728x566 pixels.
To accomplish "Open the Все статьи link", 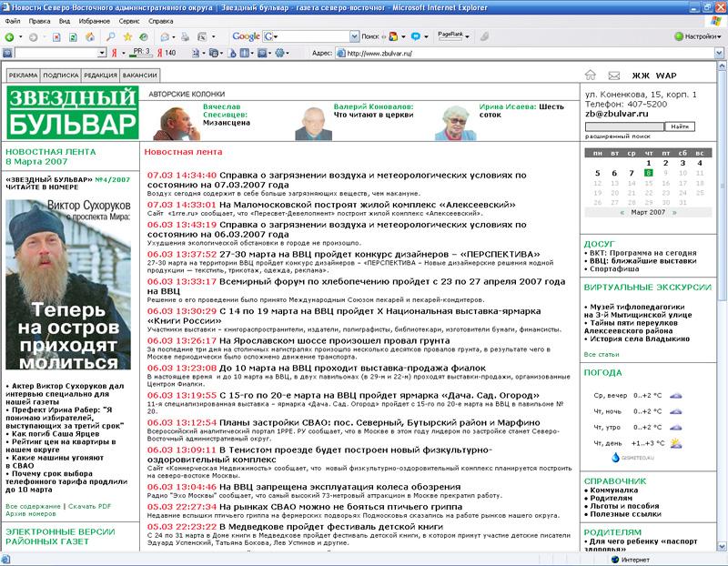I will [x=602, y=354].
